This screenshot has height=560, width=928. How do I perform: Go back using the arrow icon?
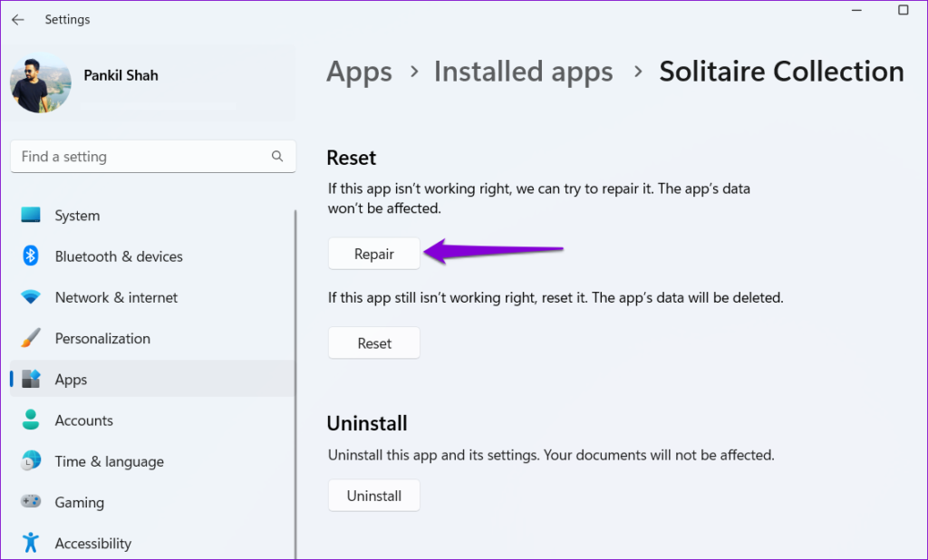coord(18,19)
